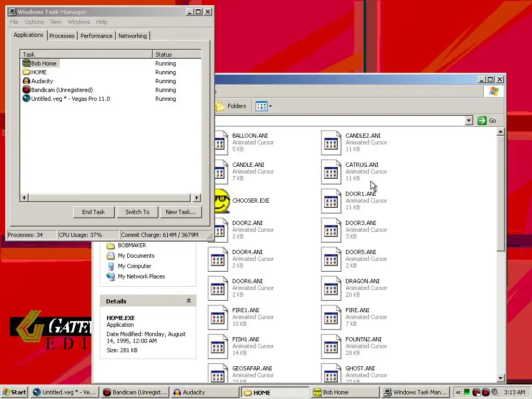Show hidden tray icons chevron
This screenshot has width=532, height=399.
point(458,392)
